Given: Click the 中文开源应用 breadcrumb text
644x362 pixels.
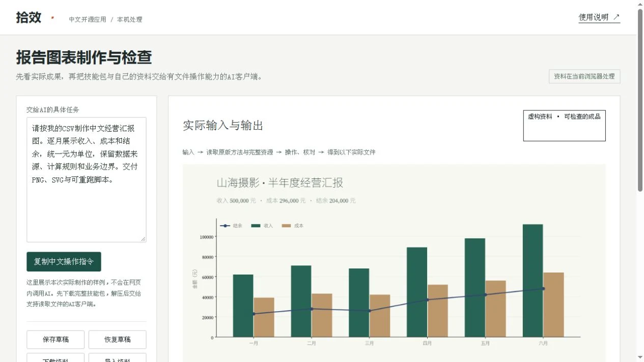Looking at the screenshot, I should coord(88,19).
